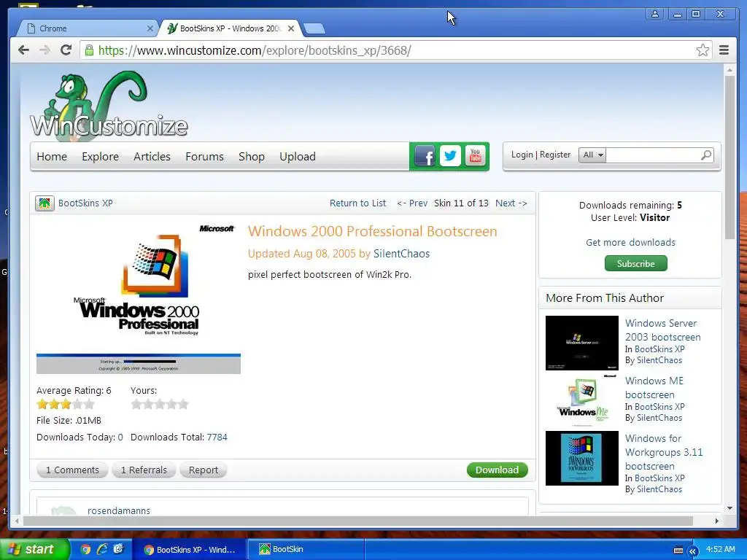Open the YouTube social icon

pyautogui.click(x=475, y=156)
